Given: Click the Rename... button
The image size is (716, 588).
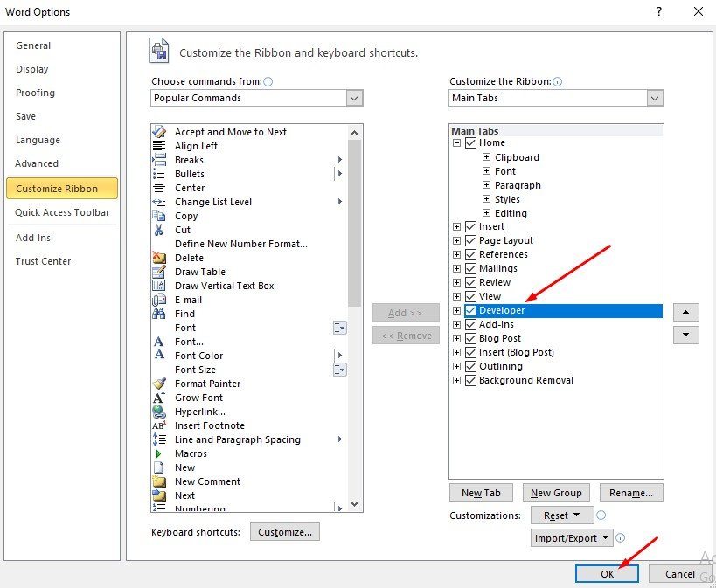Looking at the screenshot, I should point(631,493).
